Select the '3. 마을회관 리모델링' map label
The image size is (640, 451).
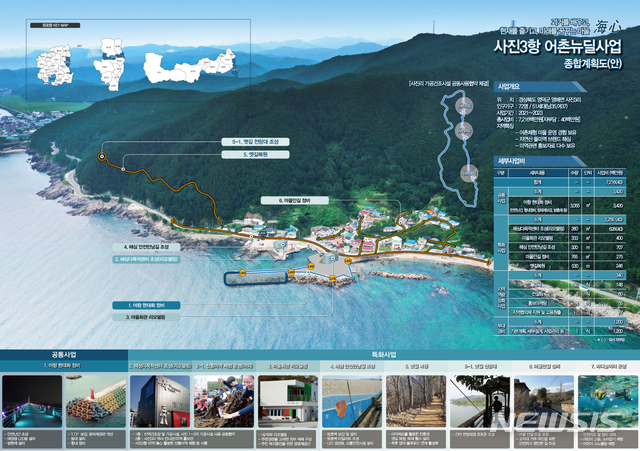pos(146,317)
